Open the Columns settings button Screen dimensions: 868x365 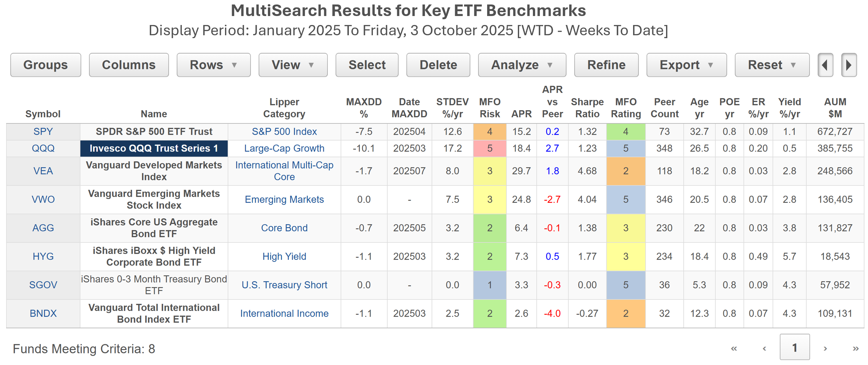tap(129, 65)
